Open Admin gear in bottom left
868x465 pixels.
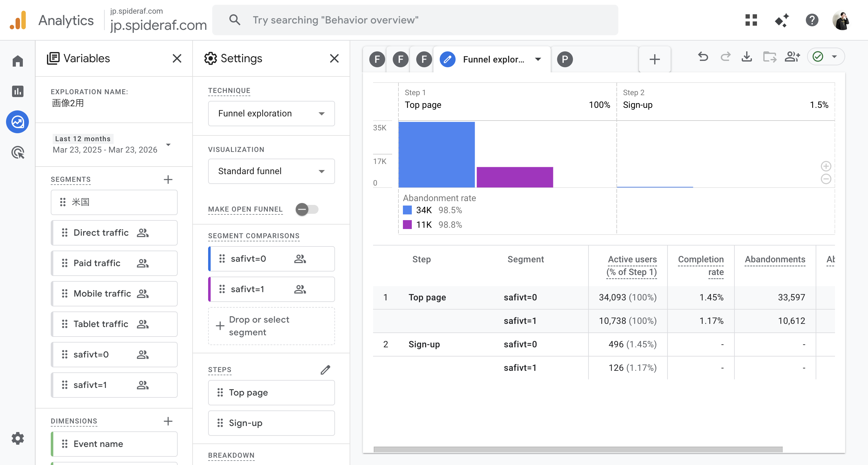pos(18,438)
